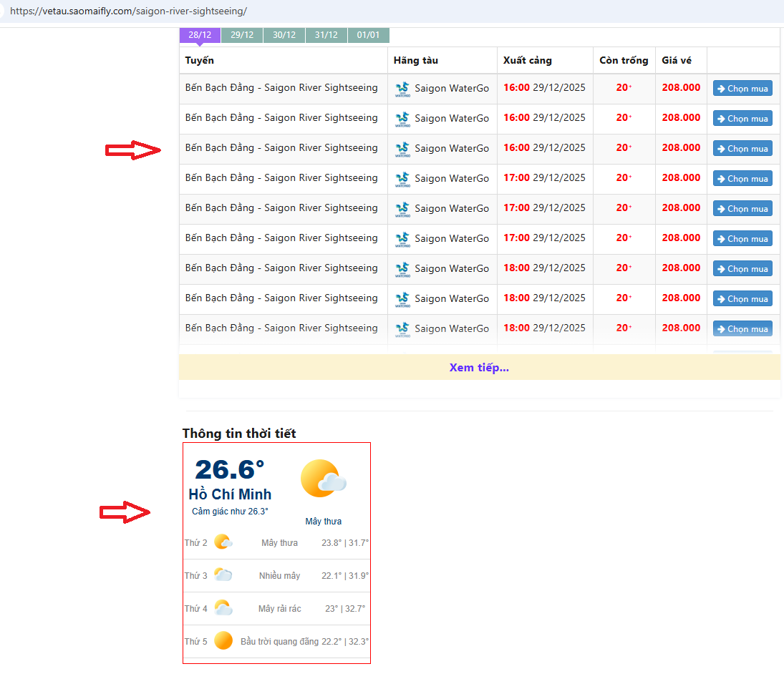The width and height of the screenshot is (784, 689).
Task: Click the Saigon WaterGo logo in the first 17:00 row
Action: (x=402, y=179)
